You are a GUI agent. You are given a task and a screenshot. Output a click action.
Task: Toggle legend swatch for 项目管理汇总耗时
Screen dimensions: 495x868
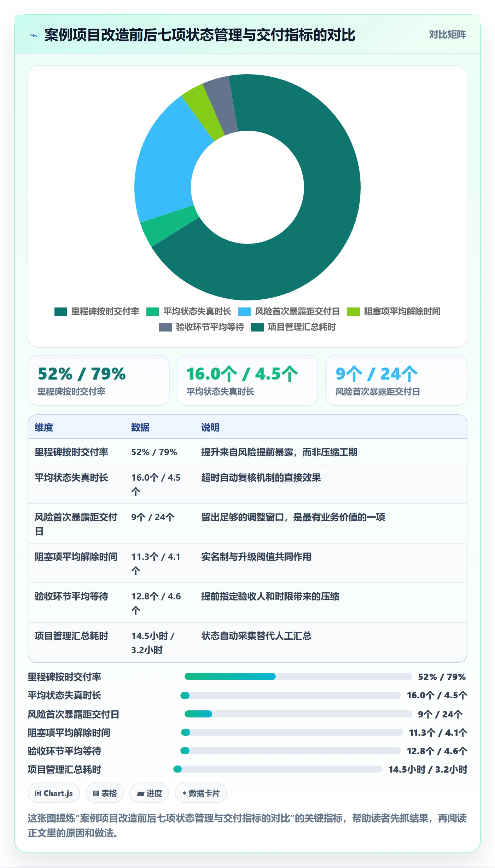coord(257,327)
